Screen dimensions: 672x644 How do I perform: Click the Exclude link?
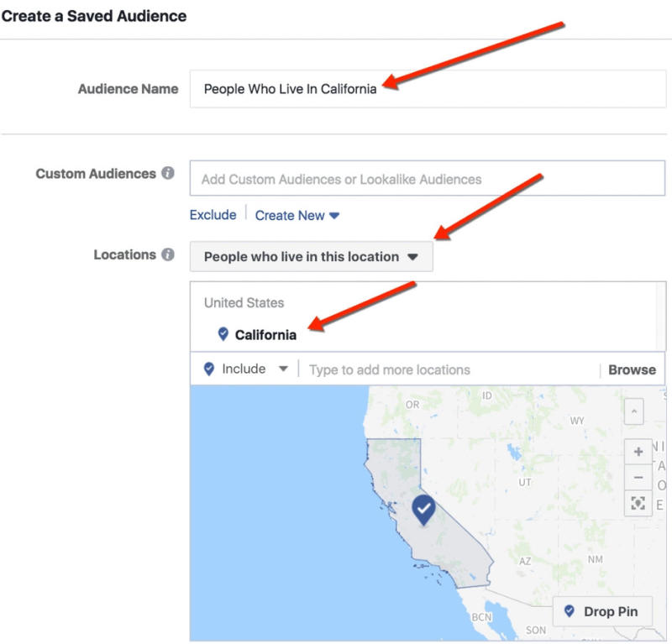click(213, 215)
